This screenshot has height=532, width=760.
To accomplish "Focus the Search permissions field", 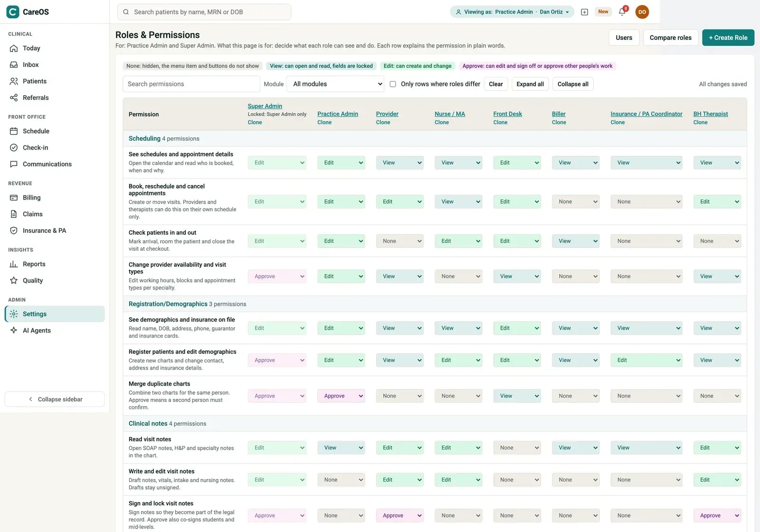I will (x=191, y=84).
